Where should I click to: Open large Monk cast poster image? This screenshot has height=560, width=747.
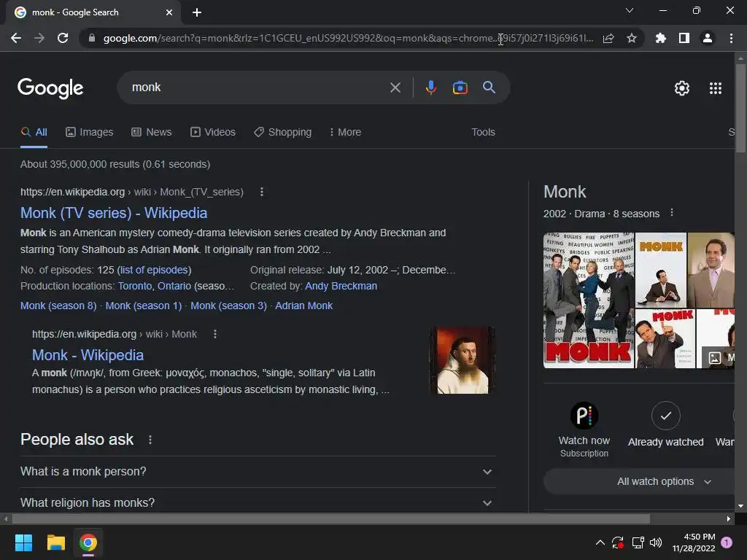(589, 300)
